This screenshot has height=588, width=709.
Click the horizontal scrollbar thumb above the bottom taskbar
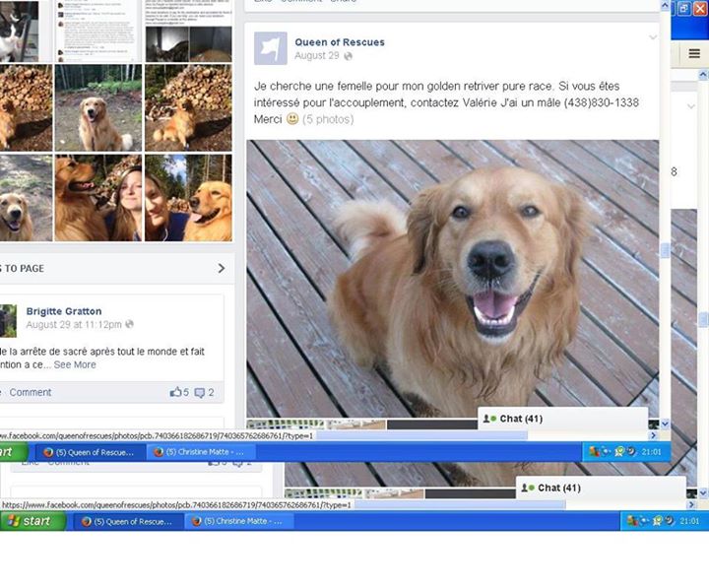[459, 505]
